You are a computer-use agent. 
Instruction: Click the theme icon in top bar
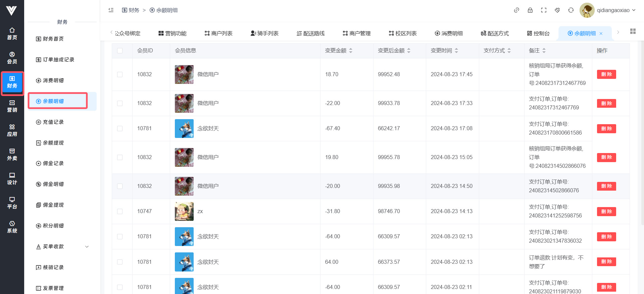click(557, 10)
